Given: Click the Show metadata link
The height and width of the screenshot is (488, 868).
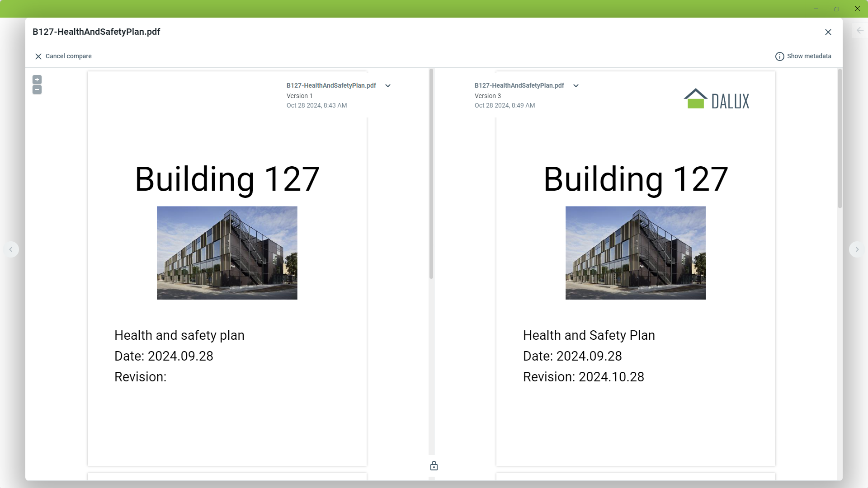Looking at the screenshot, I should (809, 56).
